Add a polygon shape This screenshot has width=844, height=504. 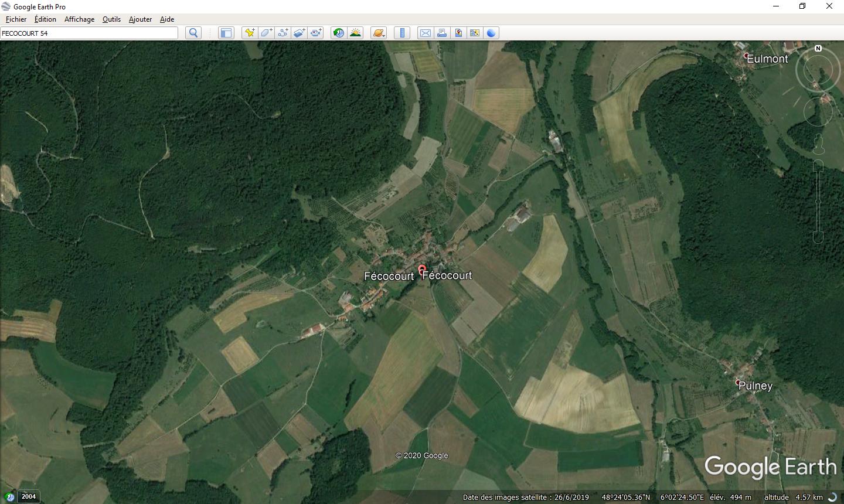pos(266,33)
